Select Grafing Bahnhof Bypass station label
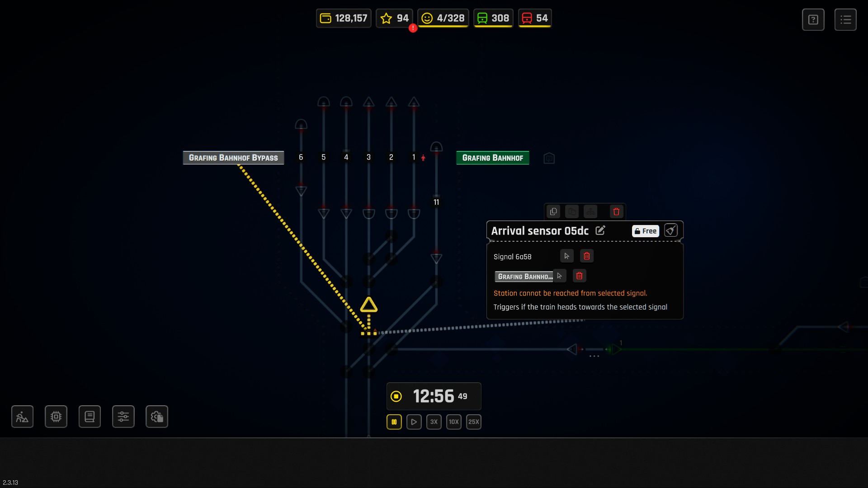The height and width of the screenshot is (488, 868). pos(233,158)
